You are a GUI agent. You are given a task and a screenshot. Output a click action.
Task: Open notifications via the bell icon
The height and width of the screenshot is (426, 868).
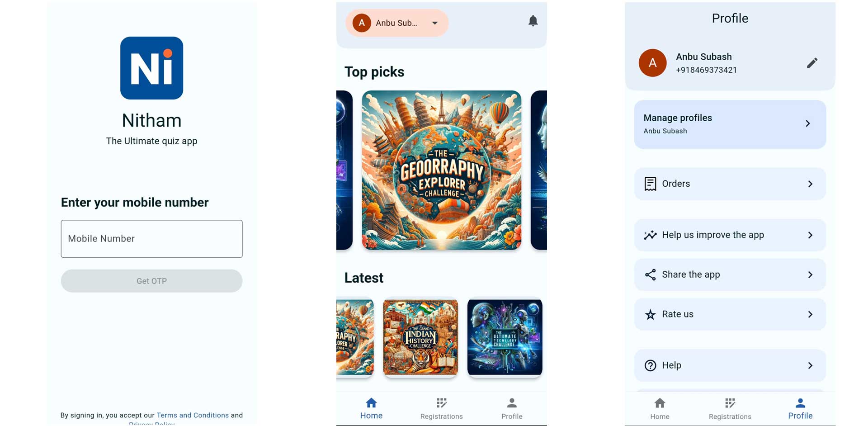533,21
